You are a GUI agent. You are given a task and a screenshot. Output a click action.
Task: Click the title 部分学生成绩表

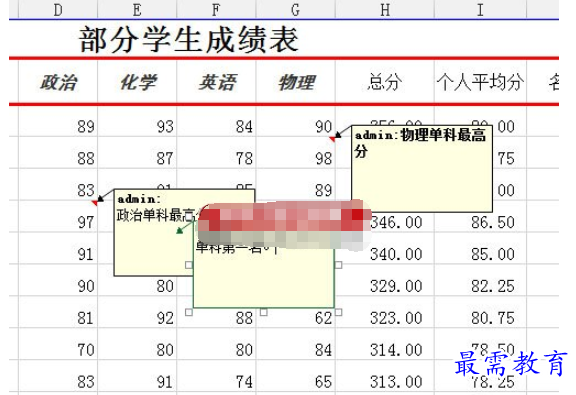tap(188, 40)
